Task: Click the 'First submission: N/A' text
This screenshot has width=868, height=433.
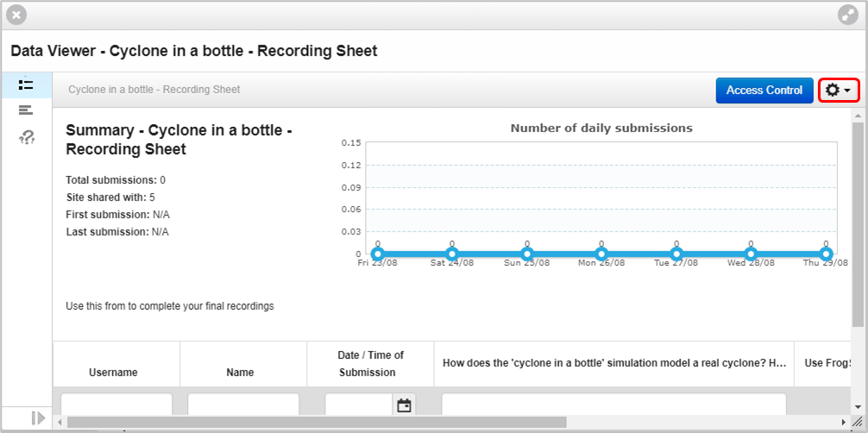Action: click(x=118, y=214)
